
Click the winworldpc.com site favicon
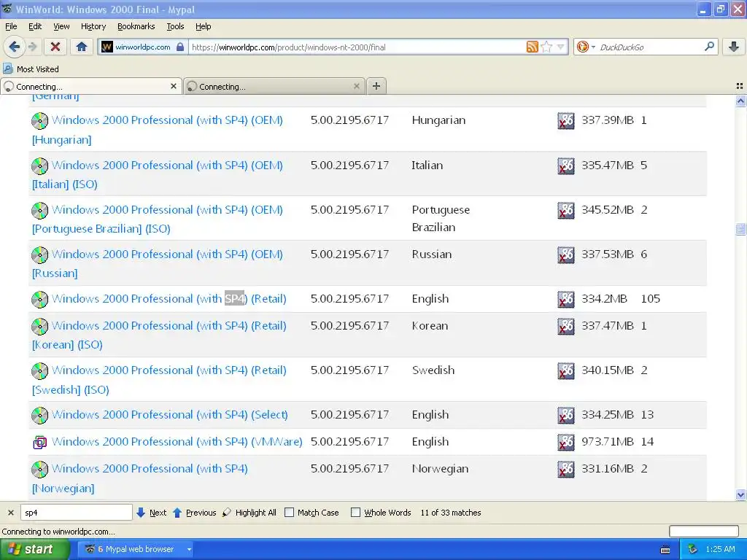(107, 47)
